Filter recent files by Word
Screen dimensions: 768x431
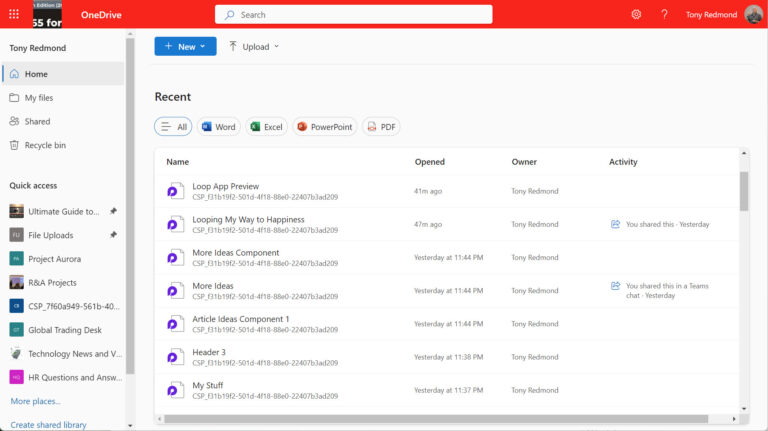click(x=219, y=127)
